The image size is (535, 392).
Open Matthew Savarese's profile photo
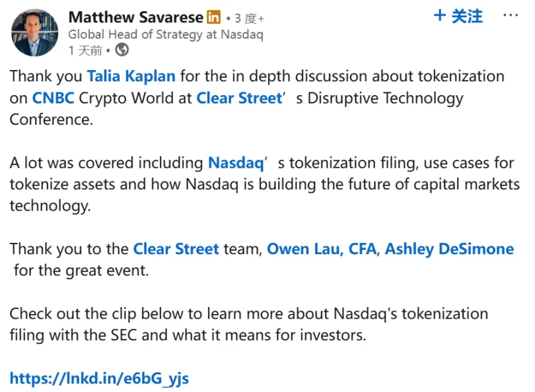click(34, 32)
